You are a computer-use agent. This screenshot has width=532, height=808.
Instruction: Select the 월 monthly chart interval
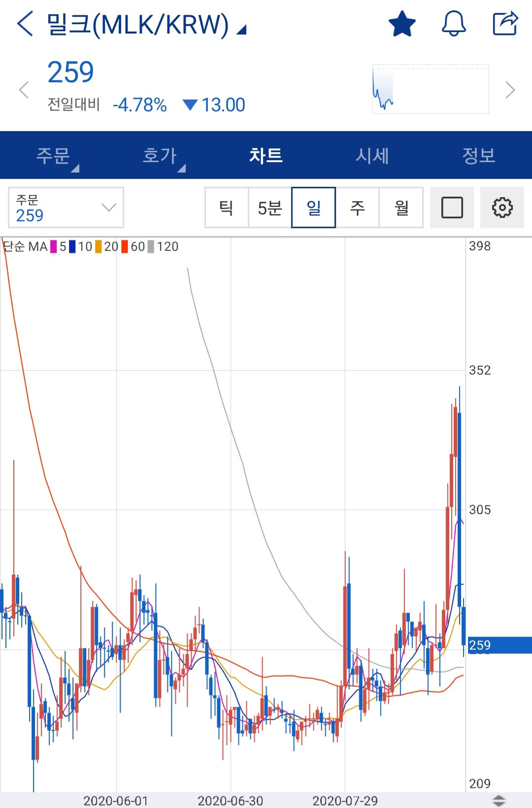(x=401, y=208)
